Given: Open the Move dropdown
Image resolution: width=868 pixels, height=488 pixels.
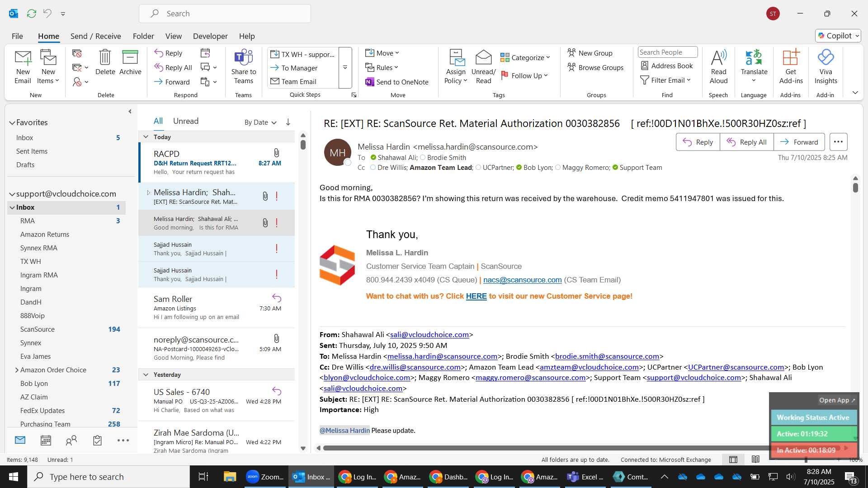Looking at the screenshot, I should tap(382, 53).
